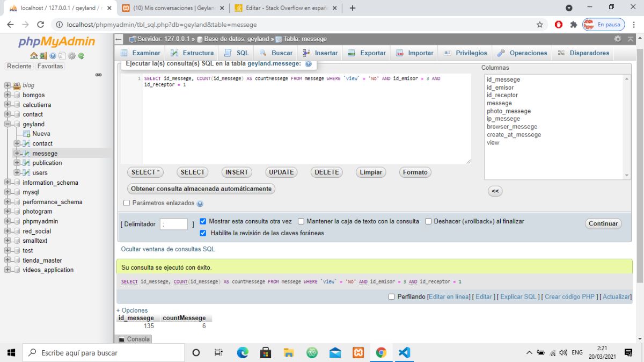This screenshot has height=362, width=644.
Task: Open the Estructura tab
Action: pyautogui.click(x=192, y=53)
